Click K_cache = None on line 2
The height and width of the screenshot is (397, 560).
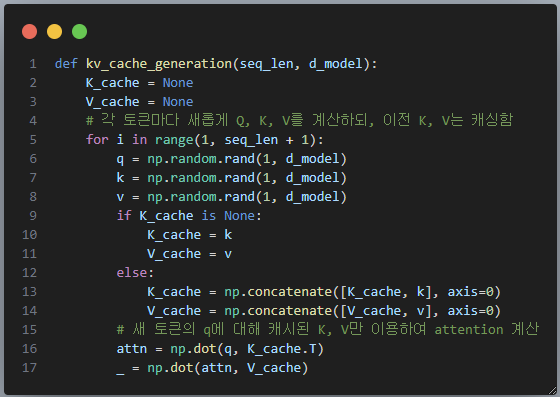point(139,83)
